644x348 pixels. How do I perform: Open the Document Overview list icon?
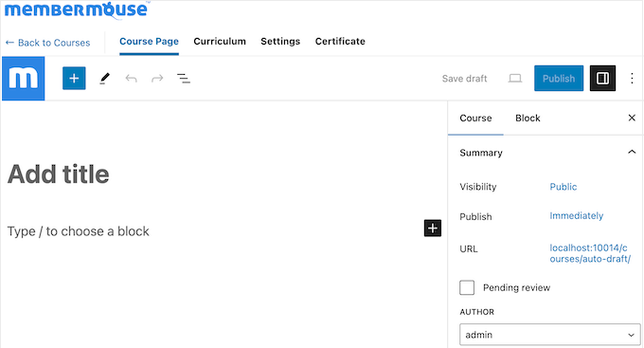pyautogui.click(x=184, y=78)
